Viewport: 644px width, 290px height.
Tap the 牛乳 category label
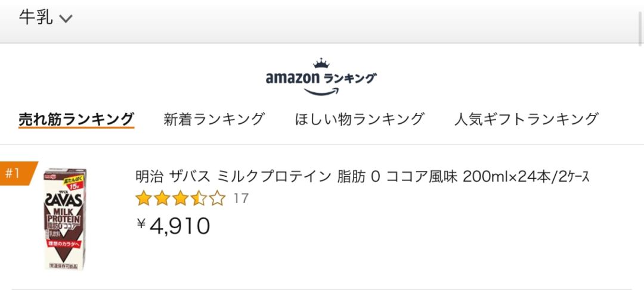coord(36,18)
